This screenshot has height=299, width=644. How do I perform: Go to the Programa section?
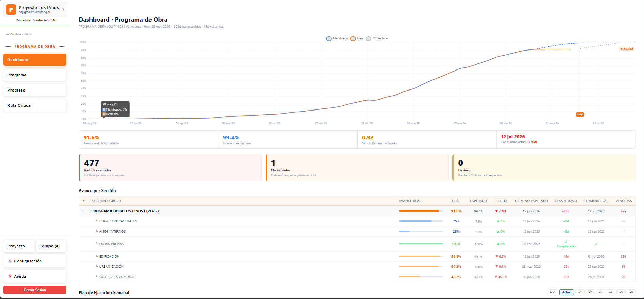click(35, 75)
